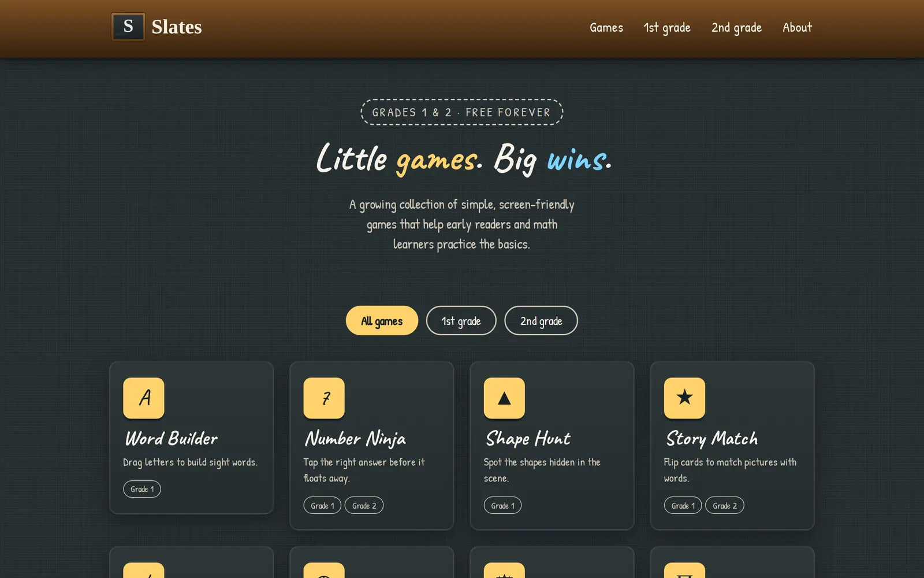Click Grade 2 tag on Number Ninja
Image resolution: width=924 pixels, height=578 pixels.
(364, 506)
